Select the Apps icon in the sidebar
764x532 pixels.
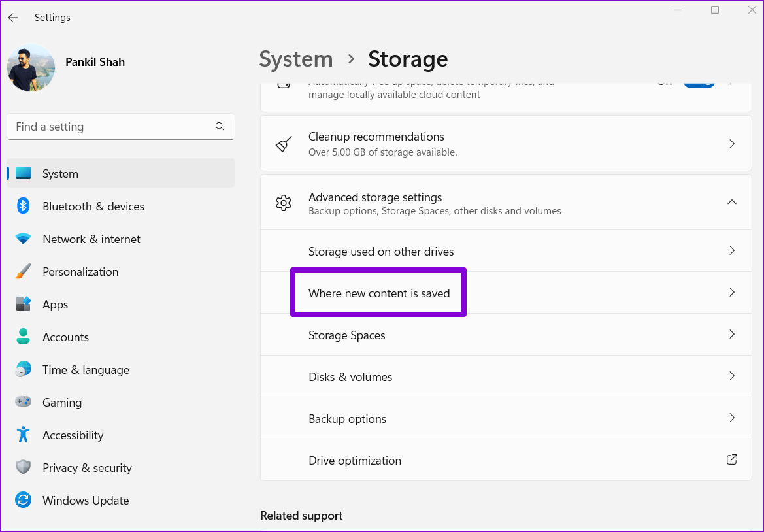tap(24, 304)
